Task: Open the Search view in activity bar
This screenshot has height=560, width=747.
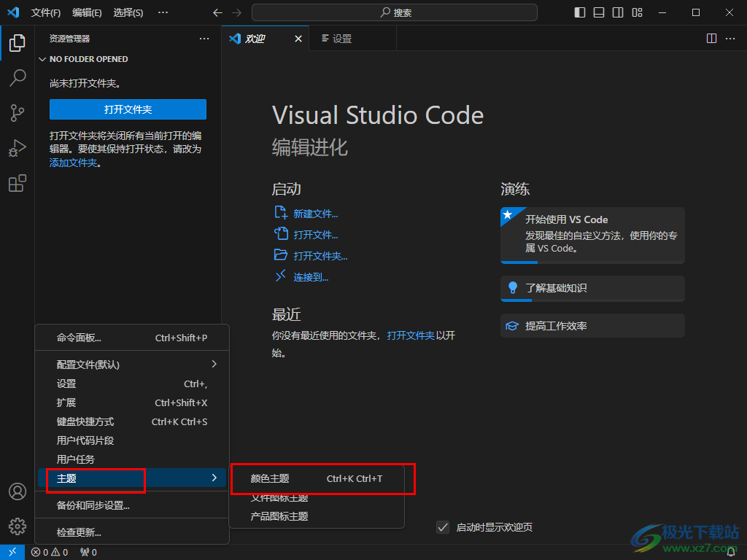Action: [x=18, y=77]
